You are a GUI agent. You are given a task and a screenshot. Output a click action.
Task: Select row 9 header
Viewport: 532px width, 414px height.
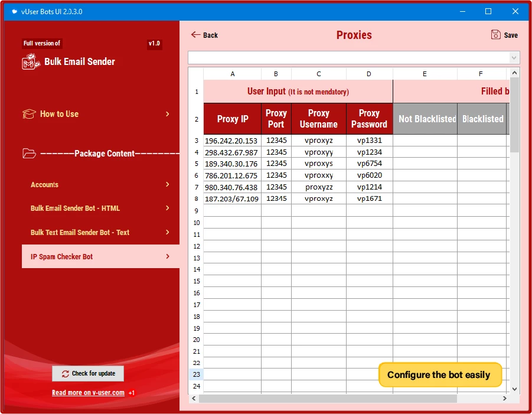pos(197,211)
